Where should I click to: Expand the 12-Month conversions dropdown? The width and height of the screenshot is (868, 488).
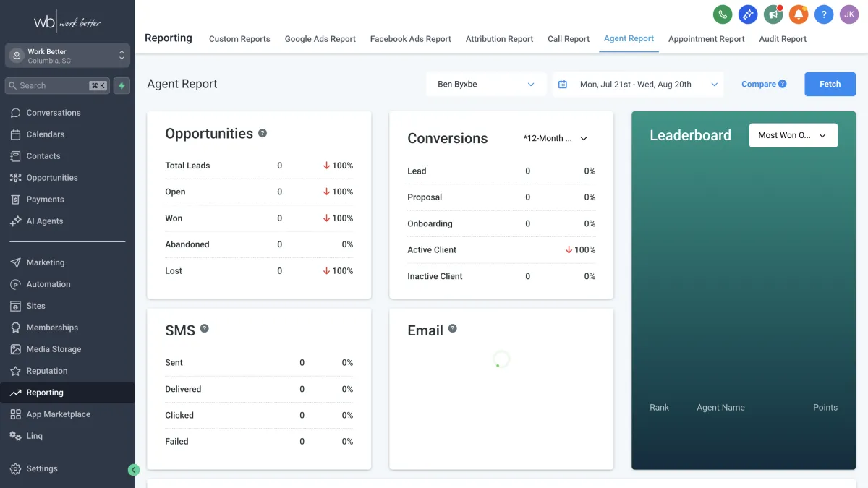point(555,138)
